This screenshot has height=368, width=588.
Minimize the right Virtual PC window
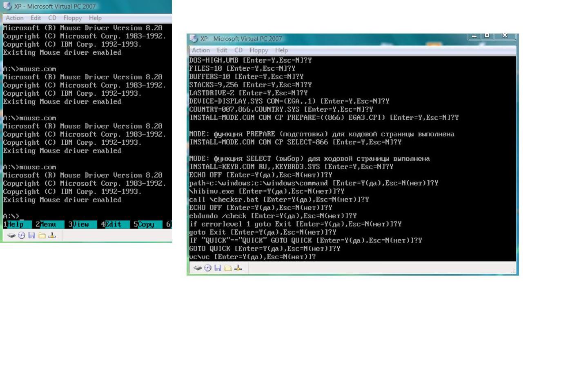[474, 36]
